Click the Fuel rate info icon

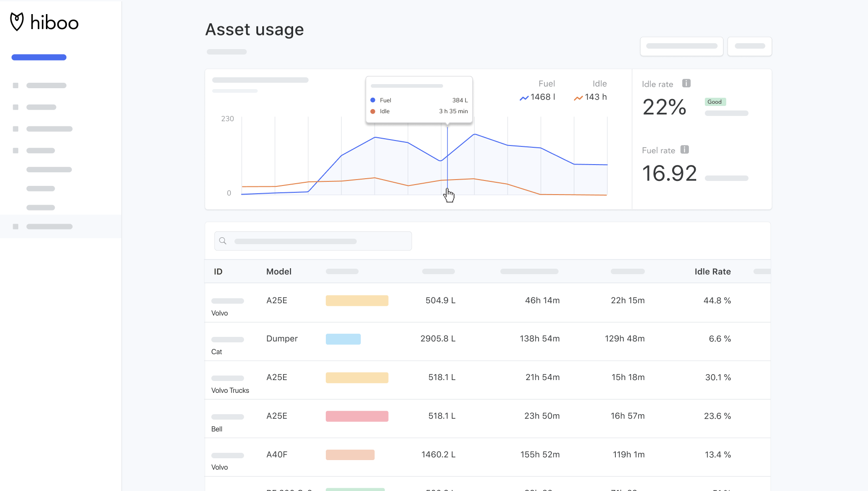pos(684,150)
